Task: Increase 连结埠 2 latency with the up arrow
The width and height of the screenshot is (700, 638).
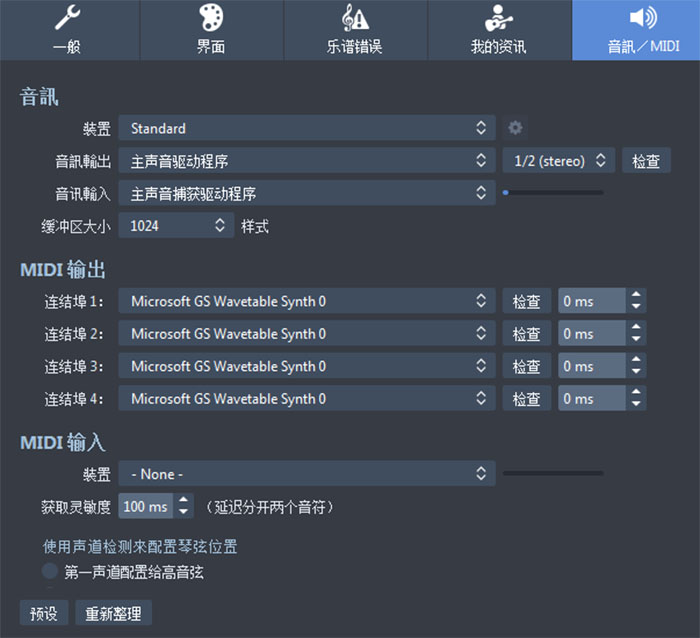Action: (x=636, y=327)
